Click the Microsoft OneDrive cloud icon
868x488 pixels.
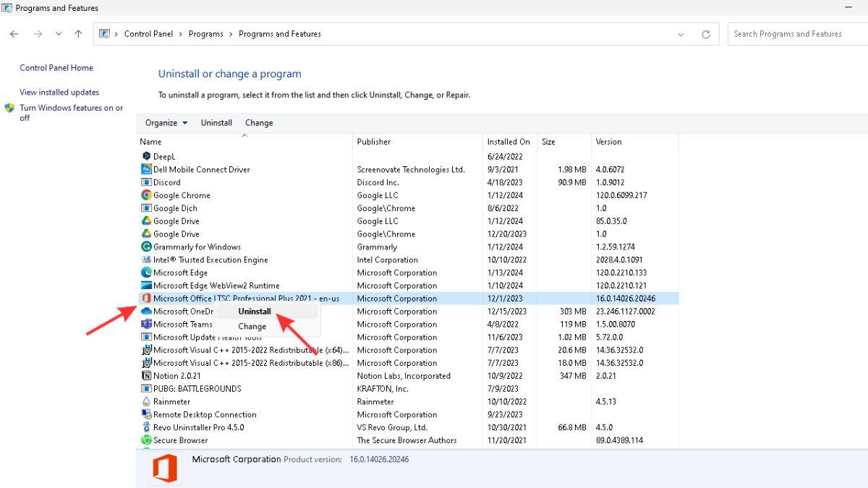coord(146,312)
